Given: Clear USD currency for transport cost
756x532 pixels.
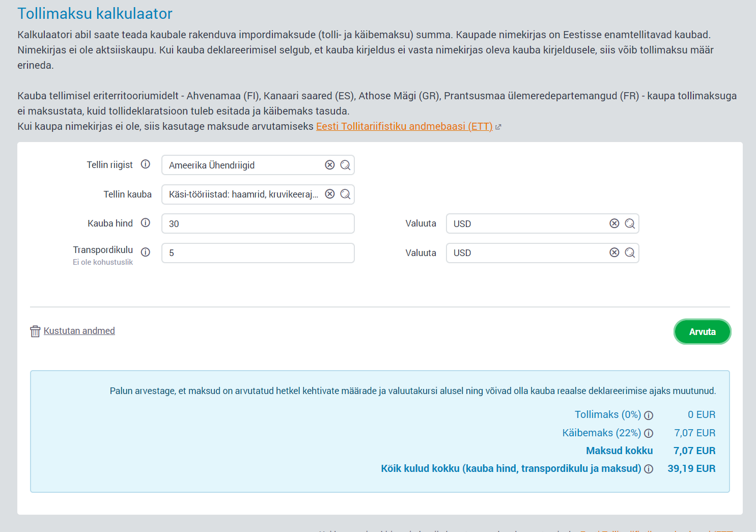Looking at the screenshot, I should (x=614, y=253).
